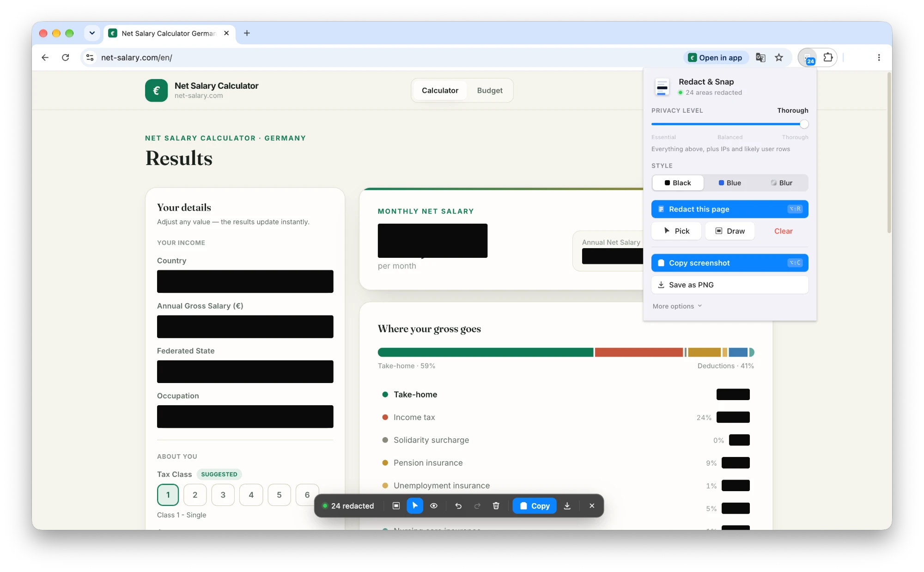Activate the Draw button in panel
This screenshot has height=572, width=924.
click(x=729, y=231)
